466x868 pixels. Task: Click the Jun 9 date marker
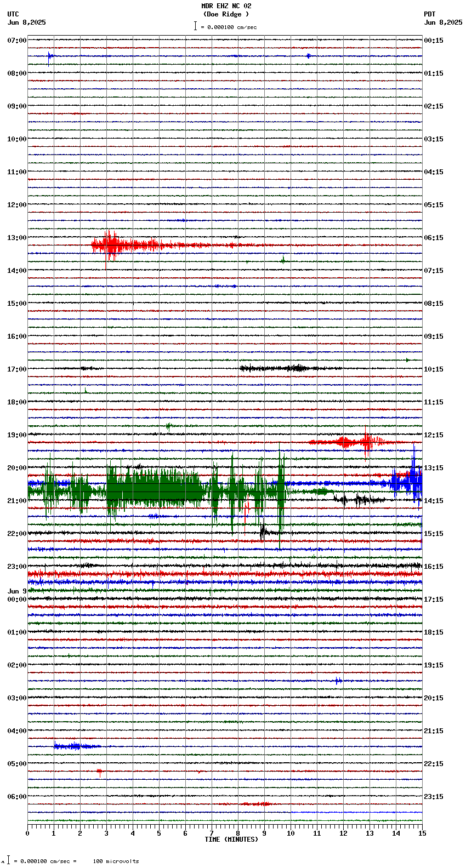click(x=17, y=591)
